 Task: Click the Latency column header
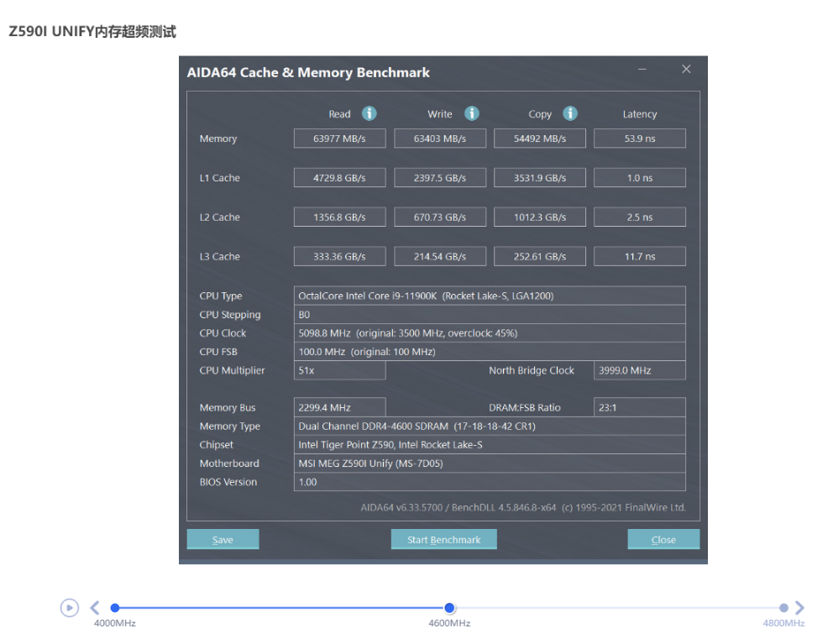click(x=640, y=114)
